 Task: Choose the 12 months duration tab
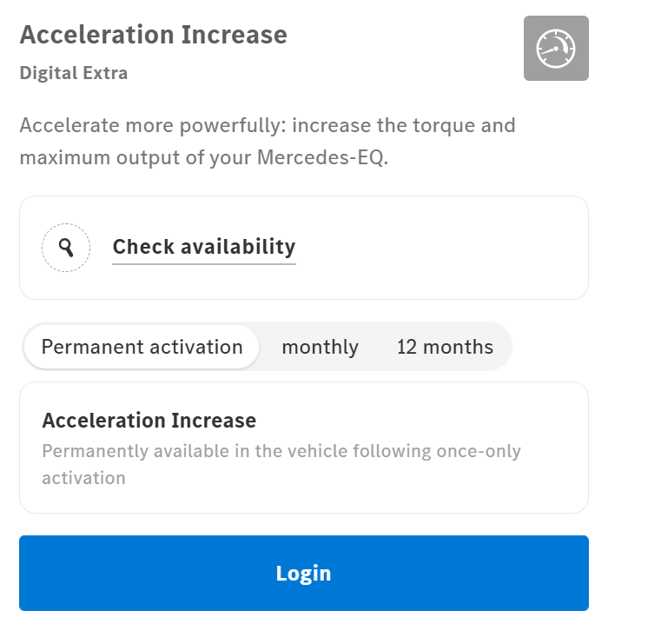pyautogui.click(x=445, y=347)
